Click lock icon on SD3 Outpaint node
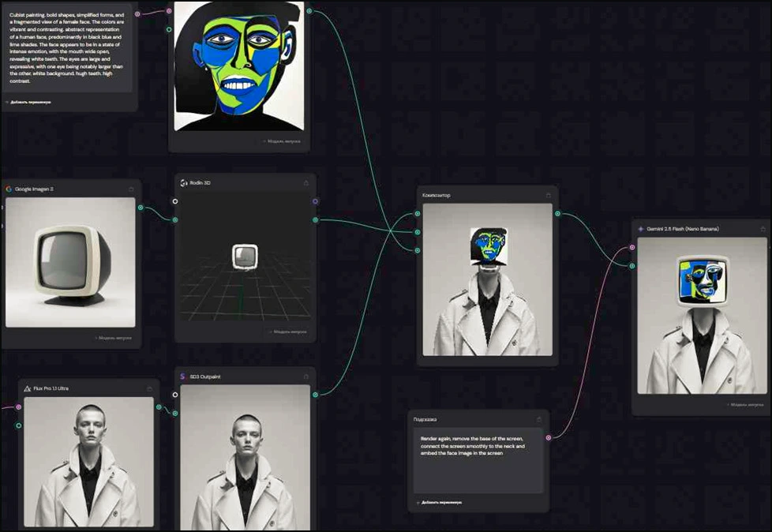This screenshot has height=532, width=772. (x=306, y=377)
